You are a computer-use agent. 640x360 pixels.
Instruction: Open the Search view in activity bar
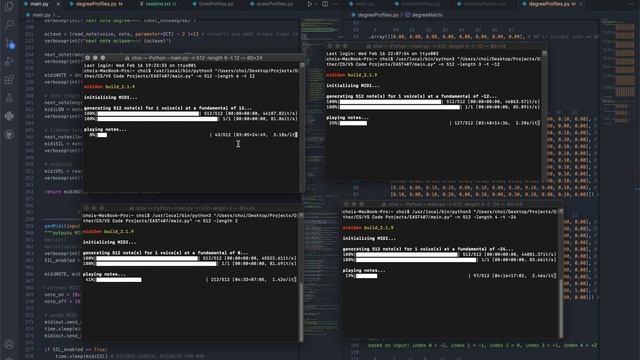[x=9, y=24]
